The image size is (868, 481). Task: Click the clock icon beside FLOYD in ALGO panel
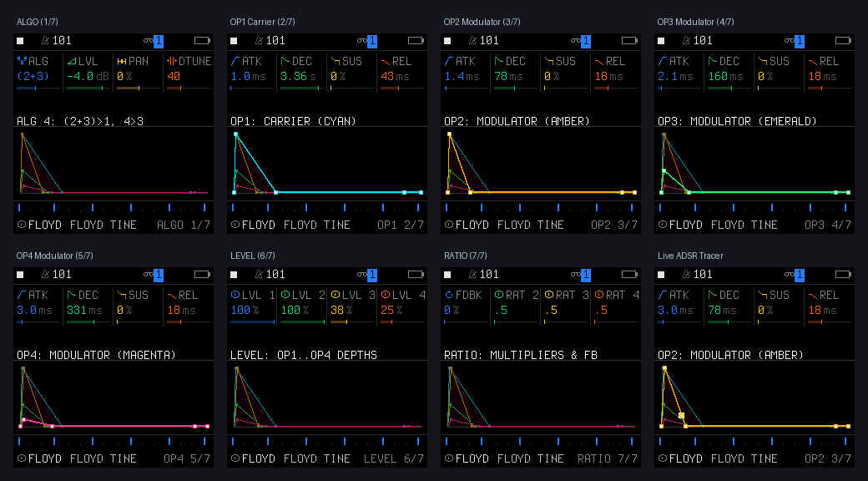[22, 225]
